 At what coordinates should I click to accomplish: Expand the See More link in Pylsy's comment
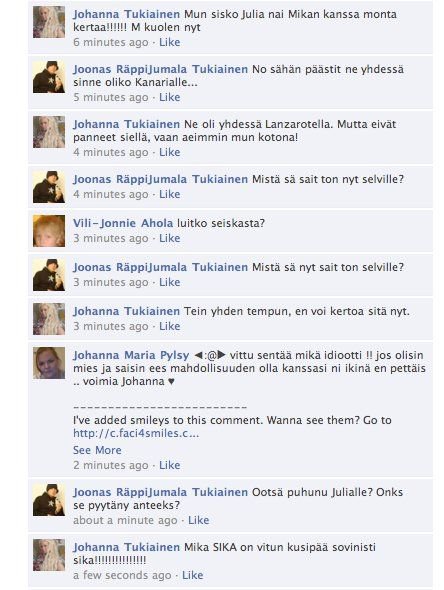[x=97, y=450]
